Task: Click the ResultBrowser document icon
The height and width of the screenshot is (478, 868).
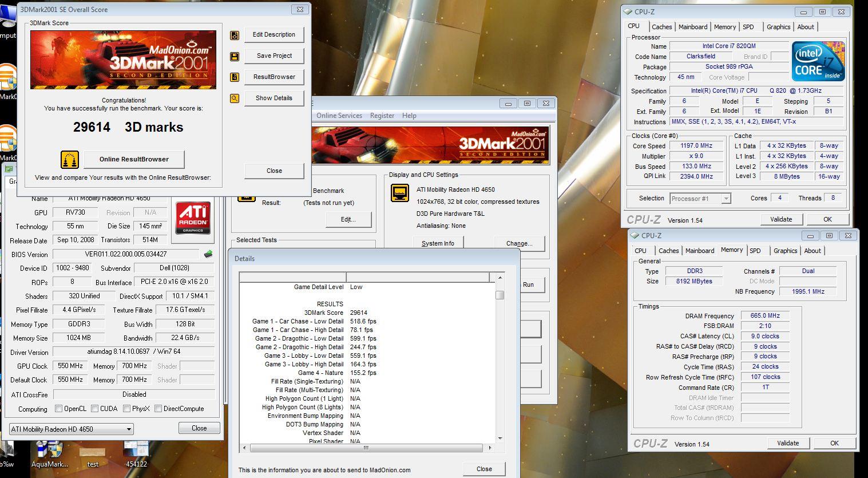Action: [235, 77]
